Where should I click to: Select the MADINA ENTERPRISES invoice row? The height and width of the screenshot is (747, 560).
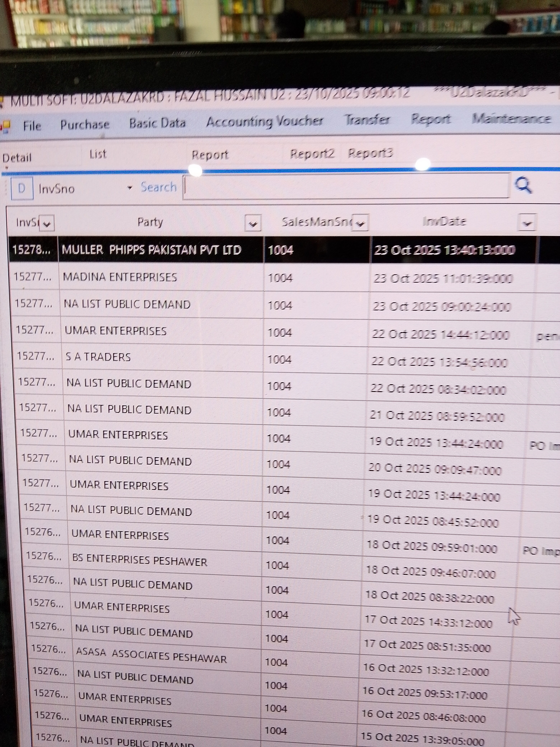click(x=120, y=277)
